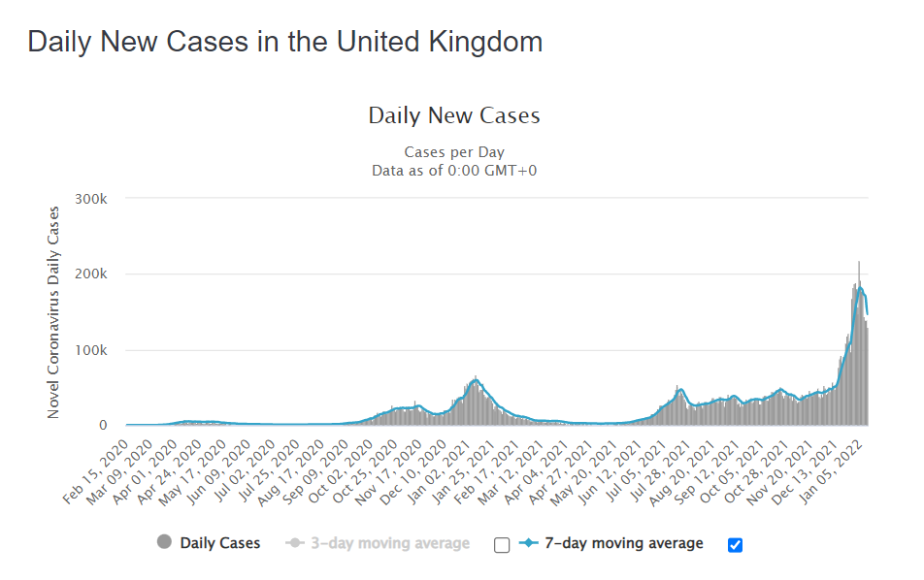Click the 3-day moving average legend marker

point(296,543)
